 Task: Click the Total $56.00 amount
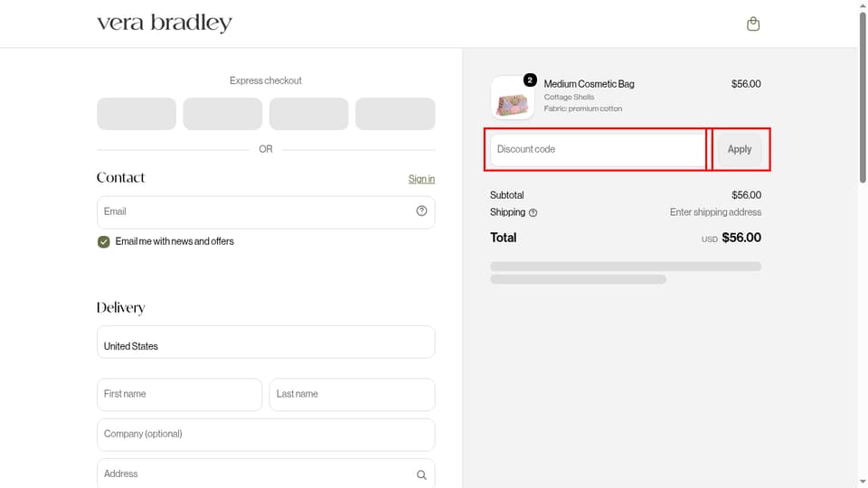click(741, 238)
